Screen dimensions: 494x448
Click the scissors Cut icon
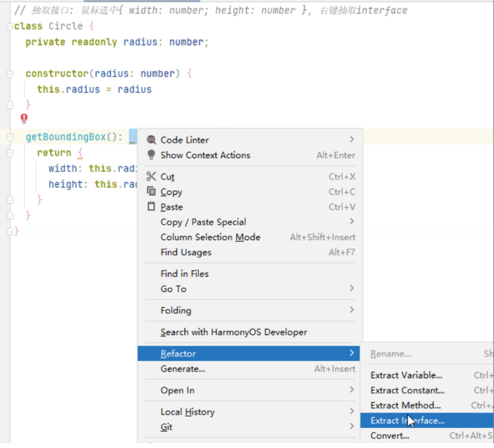[151, 176]
